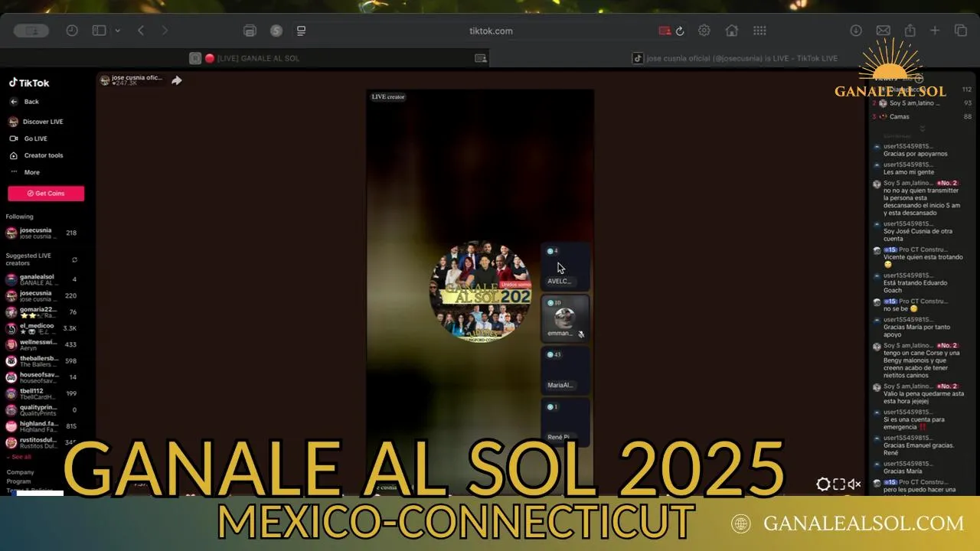The width and height of the screenshot is (980, 551).
Task: Open houseofsav... suggested creator
Action: coord(42,377)
